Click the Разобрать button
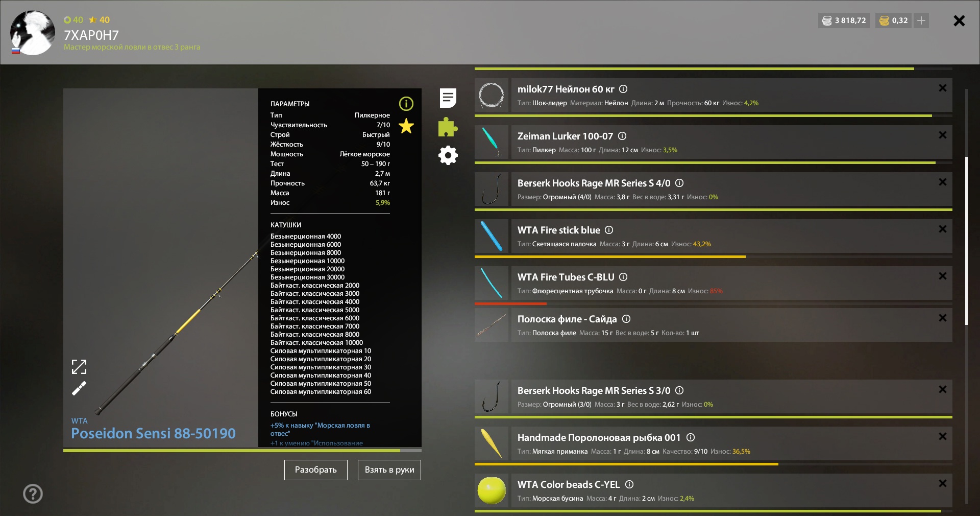Screen dimensions: 980x516 (x=316, y=470)
